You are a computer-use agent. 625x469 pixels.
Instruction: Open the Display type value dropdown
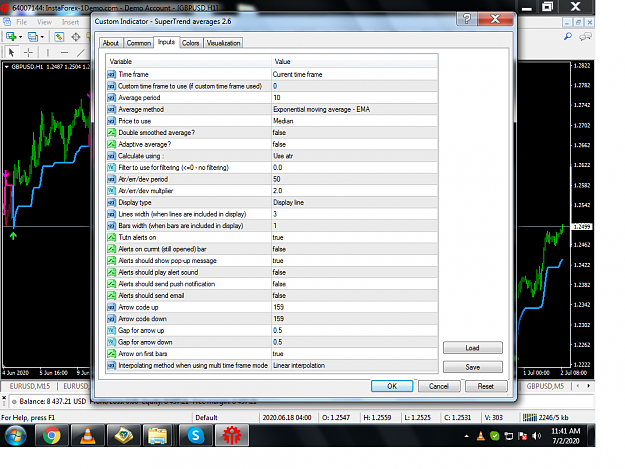(x=355, y=202)
